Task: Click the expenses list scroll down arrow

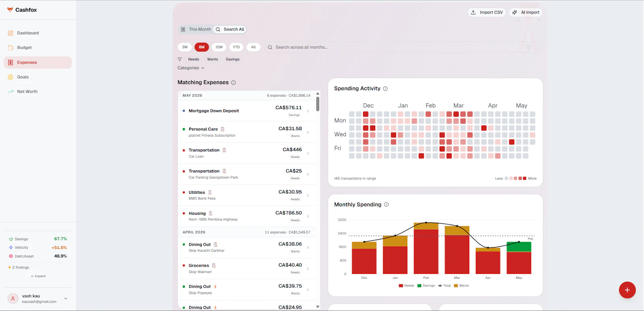Action: pyautogui.click(x=318, y=307)
